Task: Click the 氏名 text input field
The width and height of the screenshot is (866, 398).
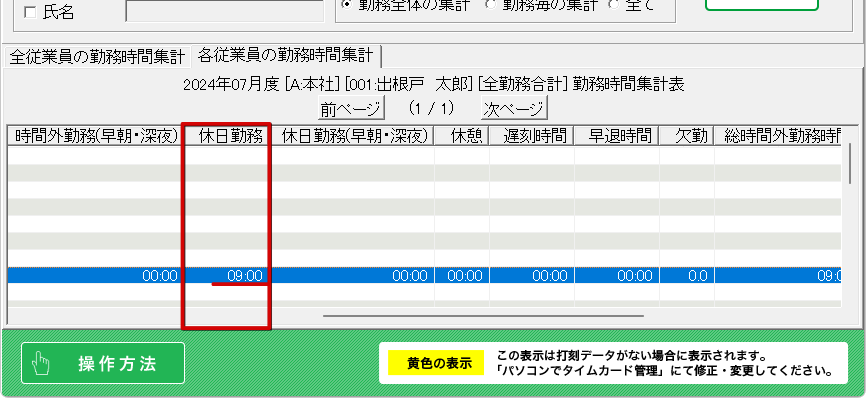Action: [x=225, y=10]
